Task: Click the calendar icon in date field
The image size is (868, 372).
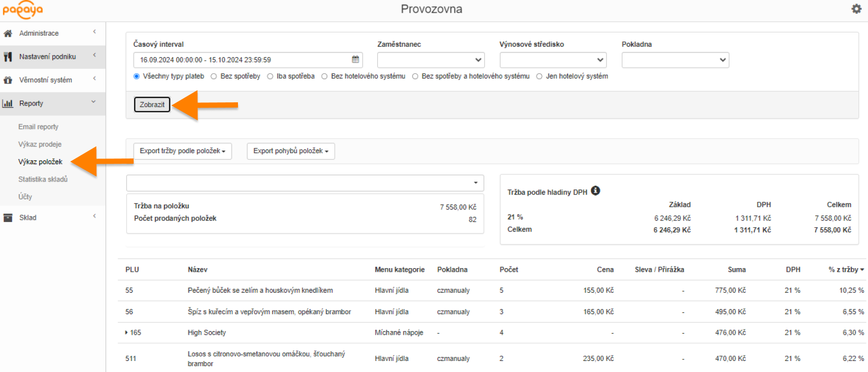Action: 355,60
